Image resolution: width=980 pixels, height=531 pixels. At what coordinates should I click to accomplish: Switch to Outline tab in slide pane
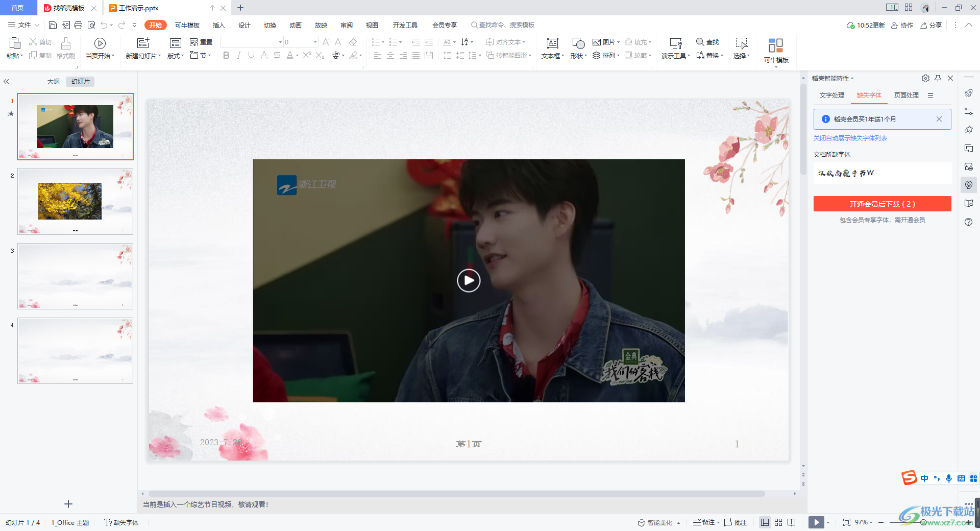click(54, 81)
